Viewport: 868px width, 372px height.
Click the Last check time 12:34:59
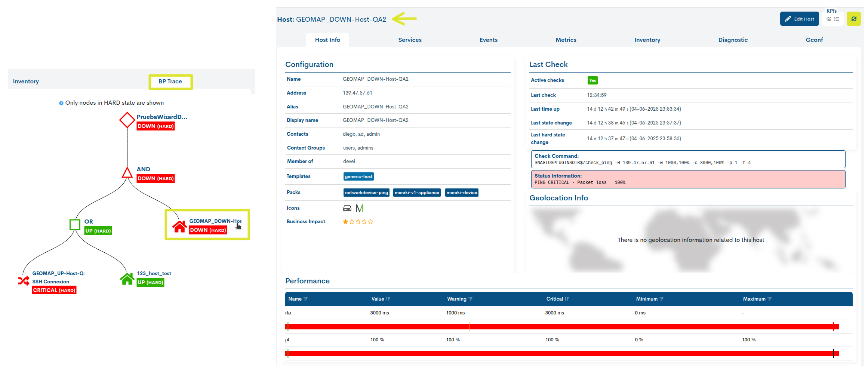click(x=597, y=95)
